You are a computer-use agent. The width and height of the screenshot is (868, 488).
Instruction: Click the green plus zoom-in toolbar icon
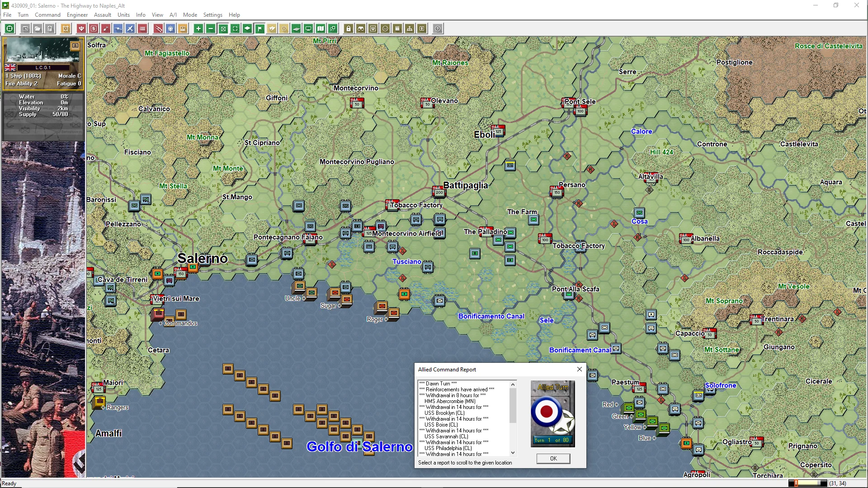[x=198, y=29]
